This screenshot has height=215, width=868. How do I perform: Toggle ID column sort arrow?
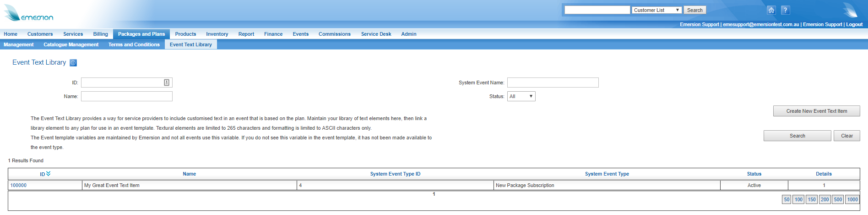coord(48,174)
